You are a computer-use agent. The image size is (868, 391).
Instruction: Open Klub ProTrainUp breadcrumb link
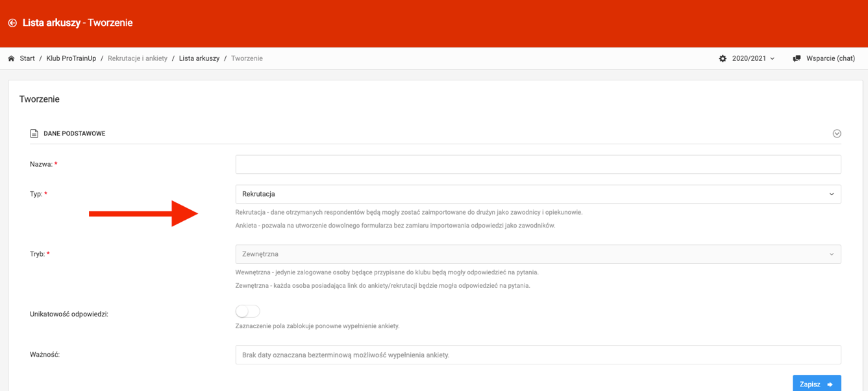click(x=71, y=58)
